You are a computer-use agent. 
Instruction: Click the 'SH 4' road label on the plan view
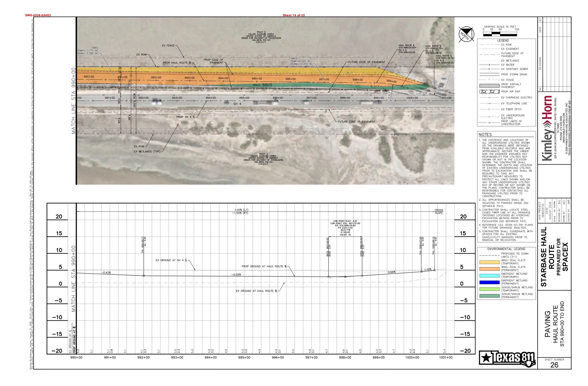tap(237, 104)
